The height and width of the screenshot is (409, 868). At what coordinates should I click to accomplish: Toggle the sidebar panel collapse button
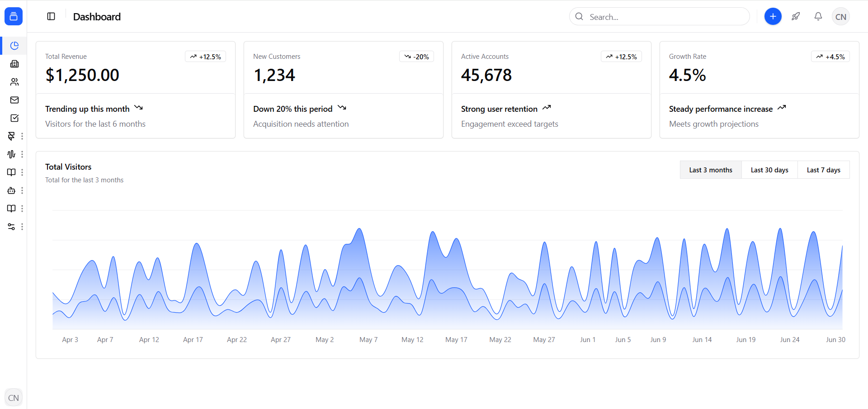(51, 17)
